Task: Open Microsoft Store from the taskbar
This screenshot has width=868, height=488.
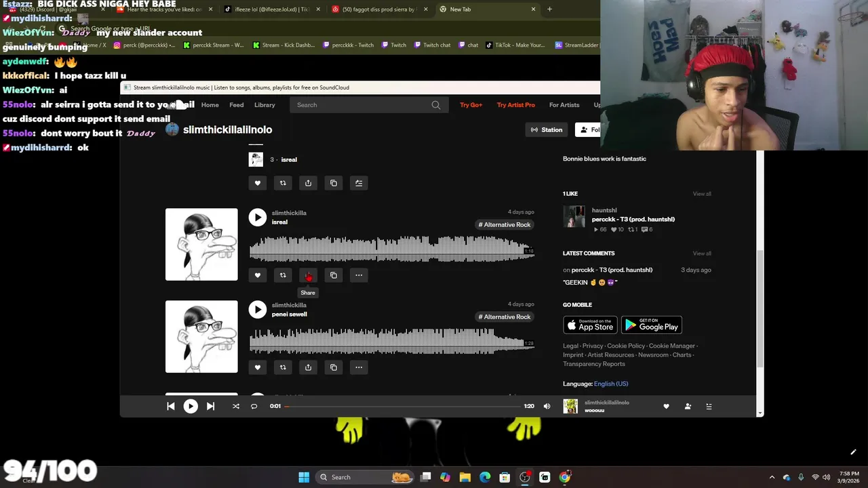Action: pyautogui.click(x=505, y=477)
